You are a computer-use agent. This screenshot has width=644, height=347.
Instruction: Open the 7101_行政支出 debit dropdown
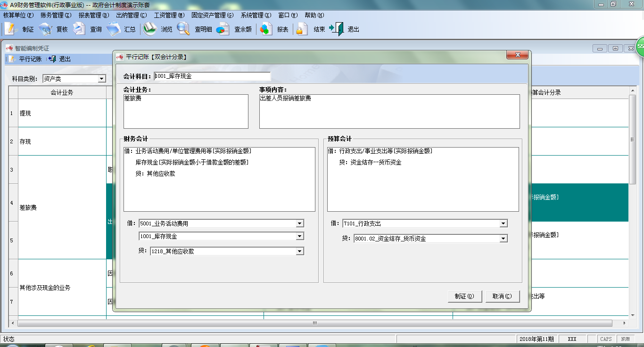pos(504,223)
